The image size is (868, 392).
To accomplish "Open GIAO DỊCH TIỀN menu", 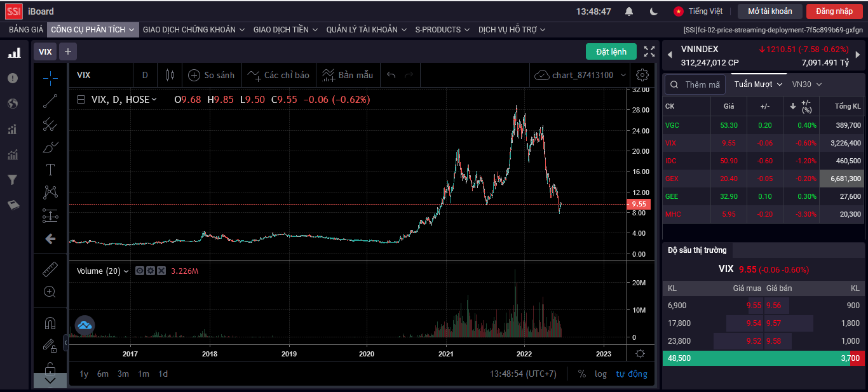I will click(x=286, y=29).
